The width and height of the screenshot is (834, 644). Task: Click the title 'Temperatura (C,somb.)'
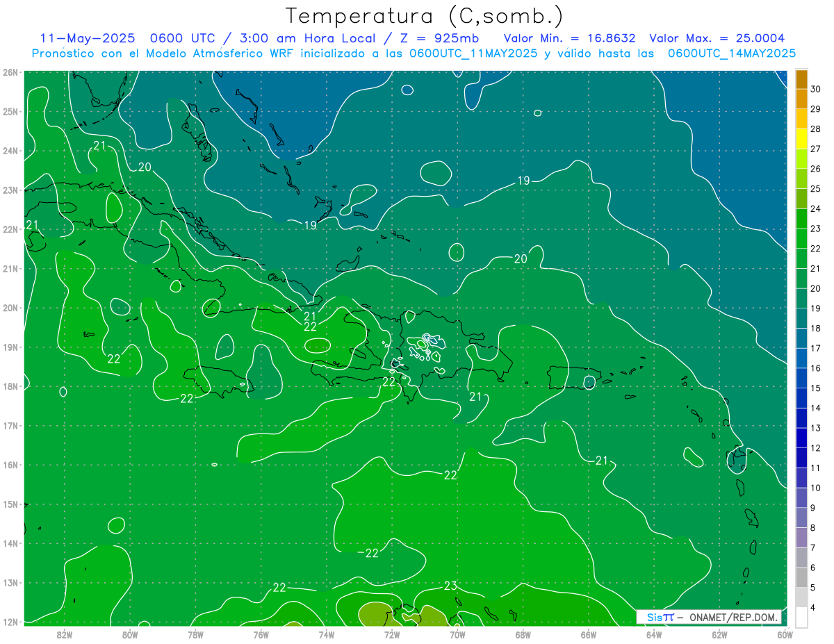[425, 16]
